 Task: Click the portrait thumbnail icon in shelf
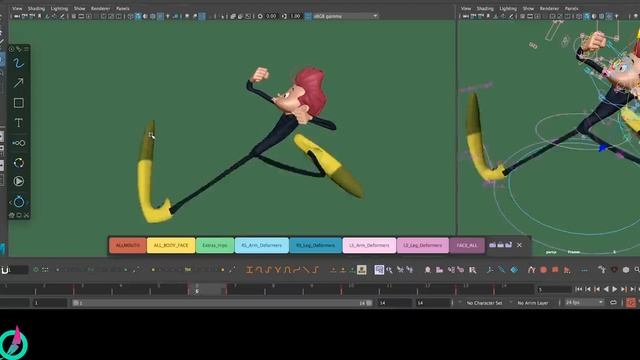pos(362,270)
